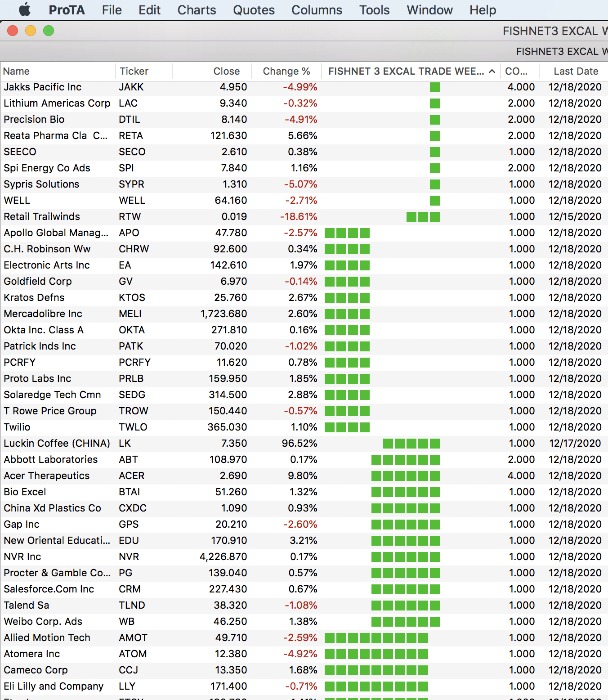Image resolution: width=608 pixels, height=700 pixels.
Task: Open the Quotes menu
Action: pos(254,10)
